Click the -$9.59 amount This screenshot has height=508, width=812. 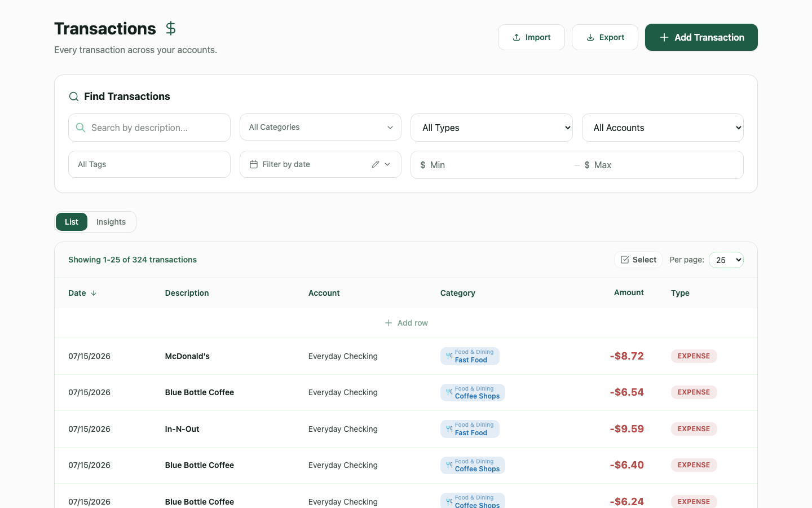(x=626, y=429)
